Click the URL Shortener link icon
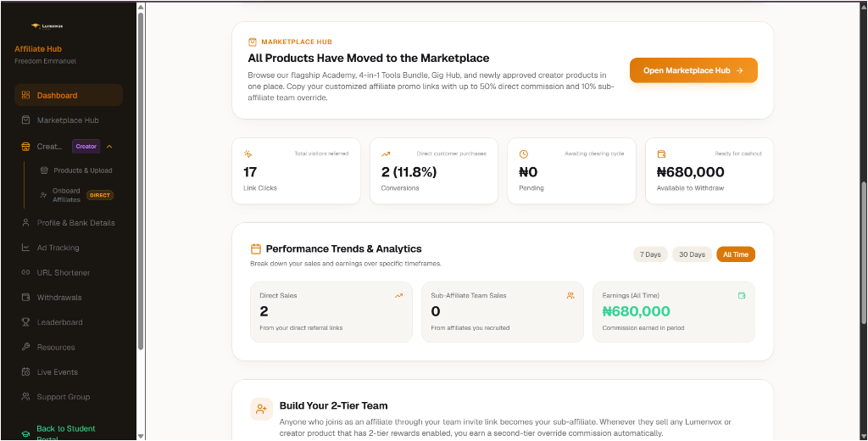Viewport: 868px width, 441px height. (x=25, y=272)
